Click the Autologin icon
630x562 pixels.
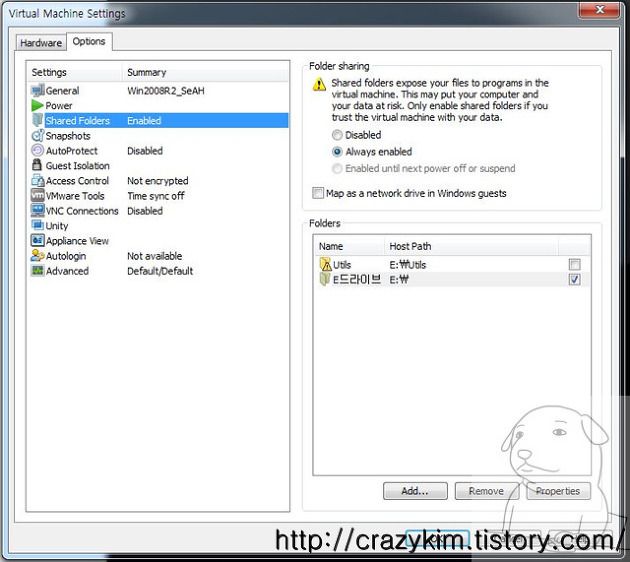click(37, 255)
